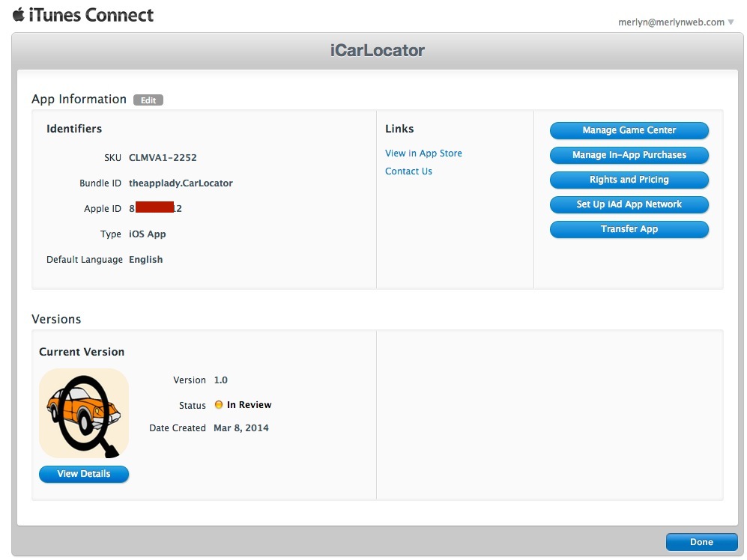Open account dropdown arrow next to merlyn@merlynweb.com
The width and height of the screenshot is (747, 560).
pos(731,22)
